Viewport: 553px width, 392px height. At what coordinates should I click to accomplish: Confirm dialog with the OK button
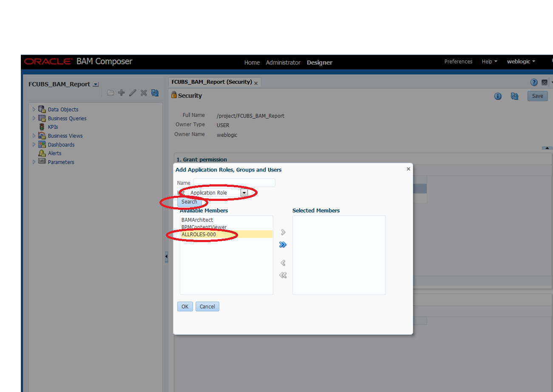pos(185,307)
